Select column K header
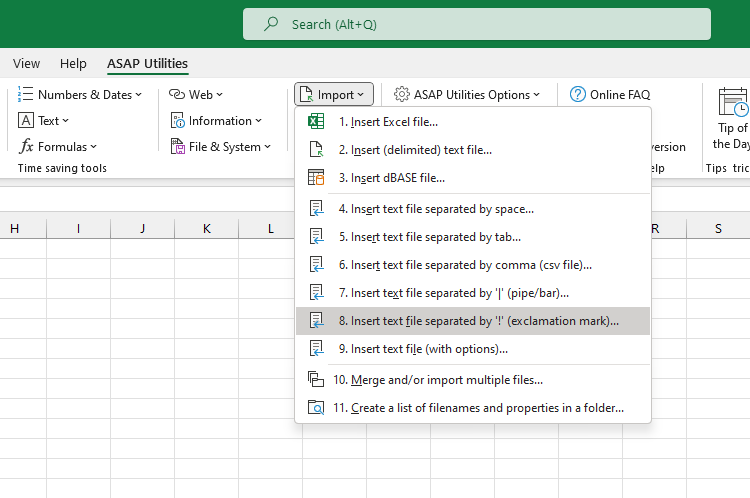The width and height of the screenshot is (750, 498). coord(207,229)
